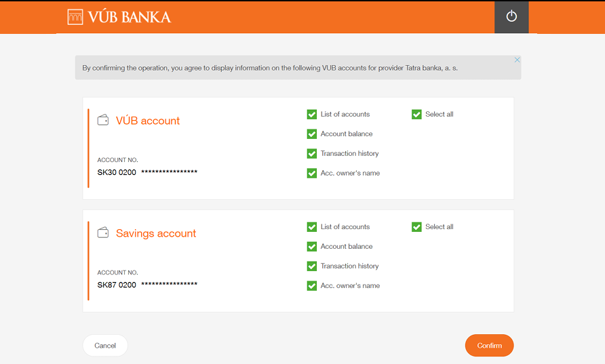Toggle Select all for VÚB account
Screen dimensions: 605x364
click(x=416, y=115)
